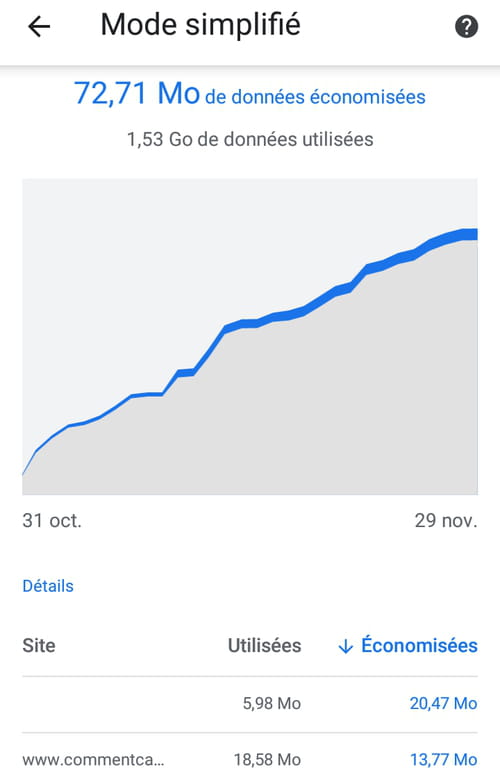Tap the 29 nov. end date label
The image size is (500, 775).
click(446, 520)
